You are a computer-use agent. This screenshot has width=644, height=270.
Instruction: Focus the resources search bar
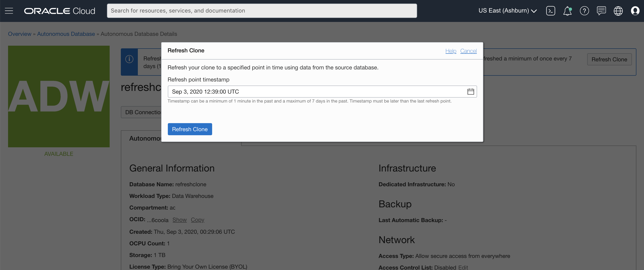pyautogui.click(x=262, y=11)
